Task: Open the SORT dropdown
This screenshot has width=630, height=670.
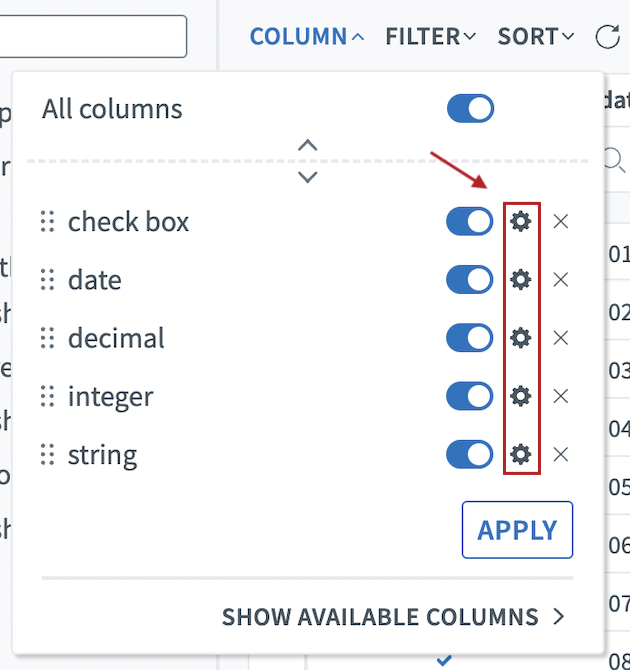Action: [536, 37]
